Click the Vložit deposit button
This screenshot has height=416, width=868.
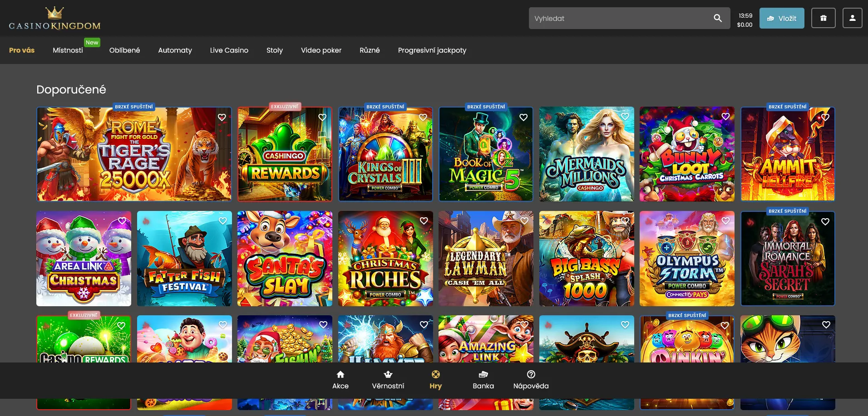[x=781, y=18]
